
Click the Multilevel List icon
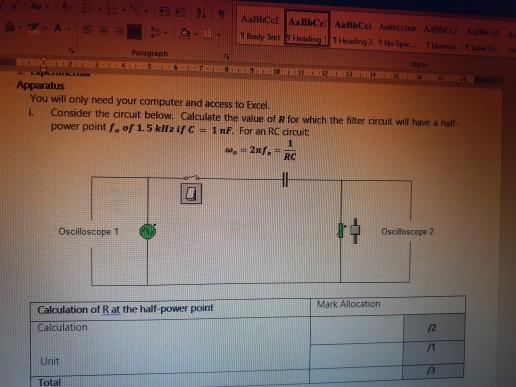(x=138, y=11)
